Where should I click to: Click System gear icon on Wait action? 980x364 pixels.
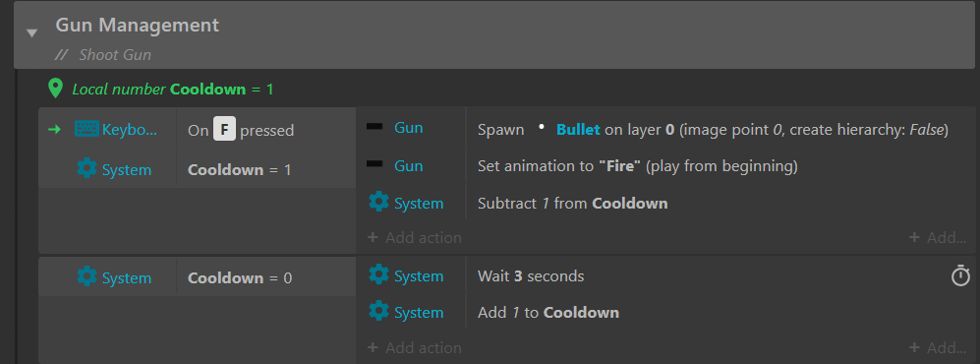point(378,274)
